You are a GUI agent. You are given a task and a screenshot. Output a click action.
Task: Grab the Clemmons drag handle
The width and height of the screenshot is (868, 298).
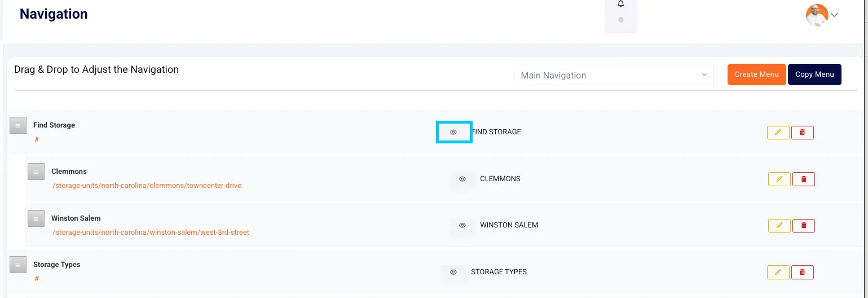36,172
